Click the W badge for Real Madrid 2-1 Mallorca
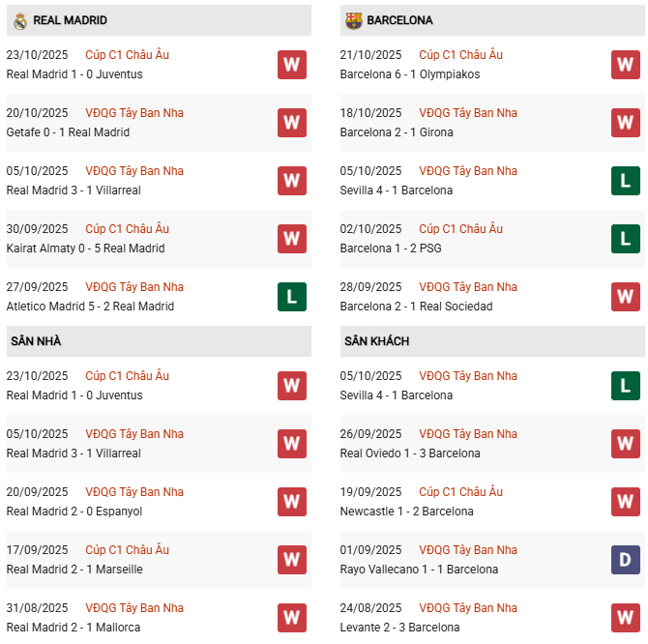Screen dimensions: 648x644 coord(292,618)
